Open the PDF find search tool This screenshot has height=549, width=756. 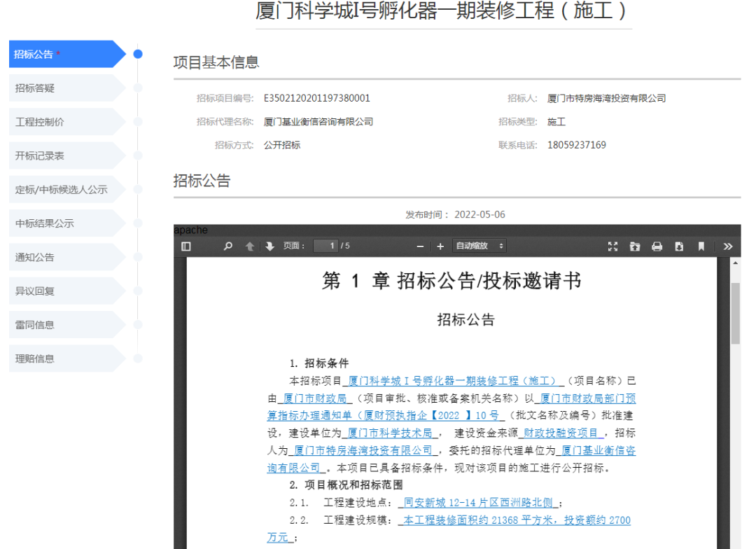[228, 246]
